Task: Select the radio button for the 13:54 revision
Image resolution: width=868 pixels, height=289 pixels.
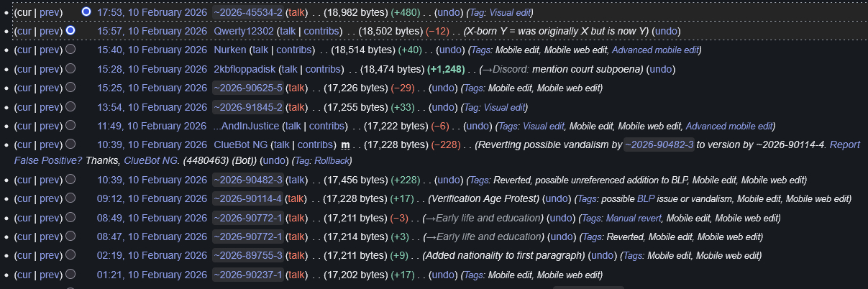Action: click(x=70, y=108)
